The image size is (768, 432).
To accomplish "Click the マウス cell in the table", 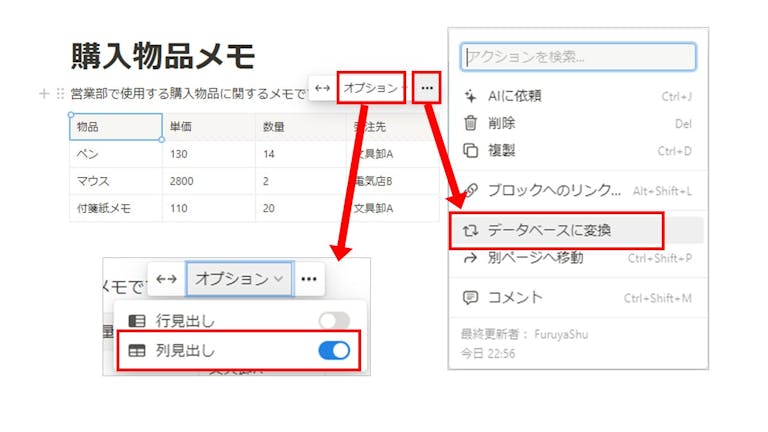I will tap(116, 181).
